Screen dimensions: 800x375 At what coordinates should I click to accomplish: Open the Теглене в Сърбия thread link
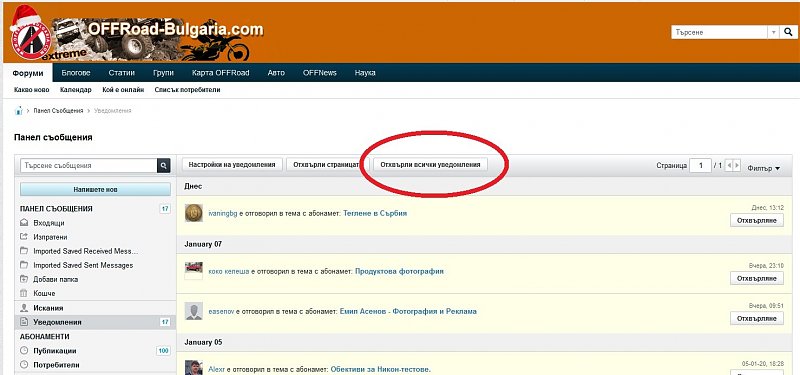[x=375, y=213]
